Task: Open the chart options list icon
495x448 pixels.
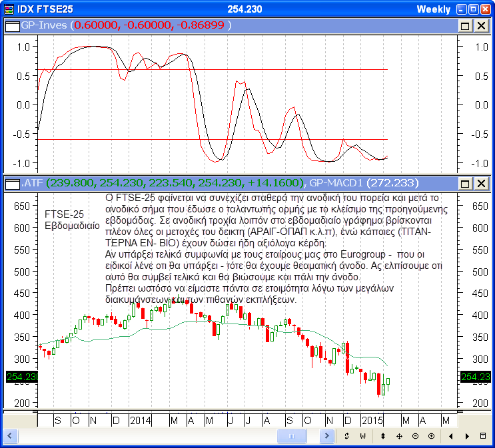Action: point(483,436)
